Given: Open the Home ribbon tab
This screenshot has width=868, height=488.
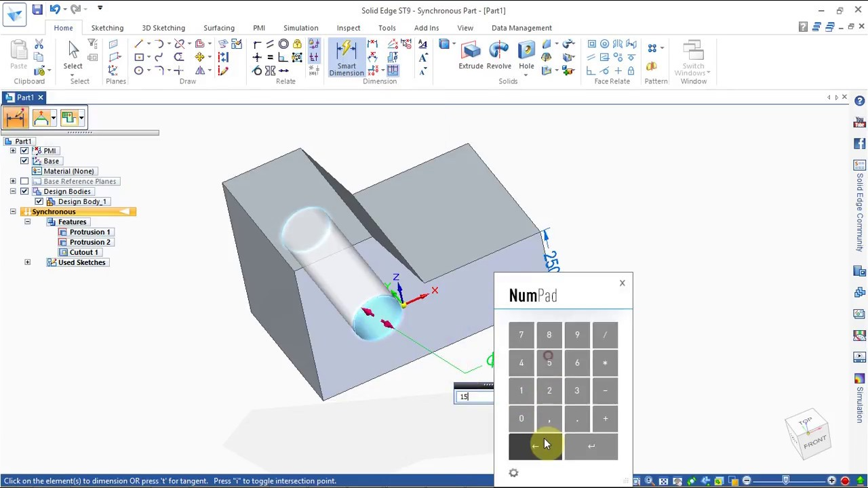Looking at the screenshot, I should point(63,28).
